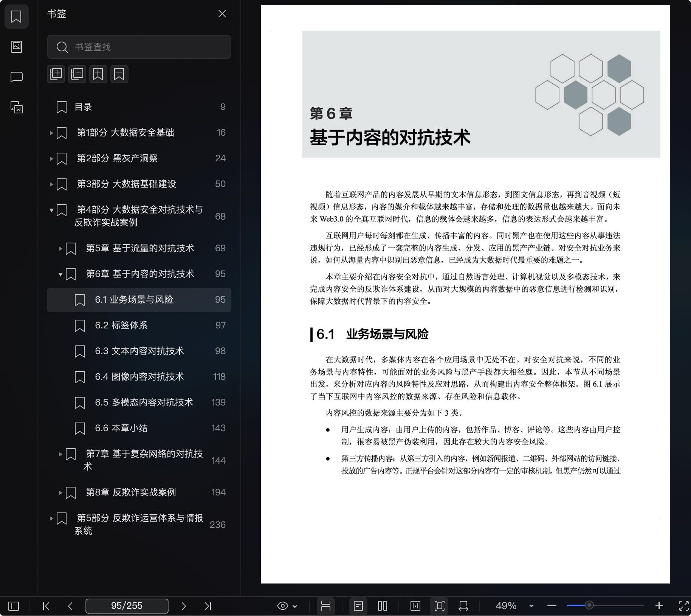The image size is (691, 616).
Task: Go to bookmark 6.6 本章小结
Action: pos(139,428)
